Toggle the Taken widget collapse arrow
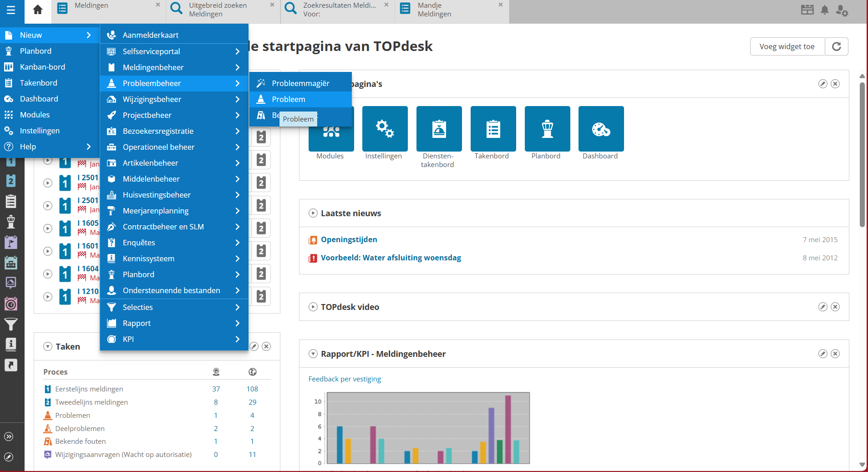 click(48, 346)
